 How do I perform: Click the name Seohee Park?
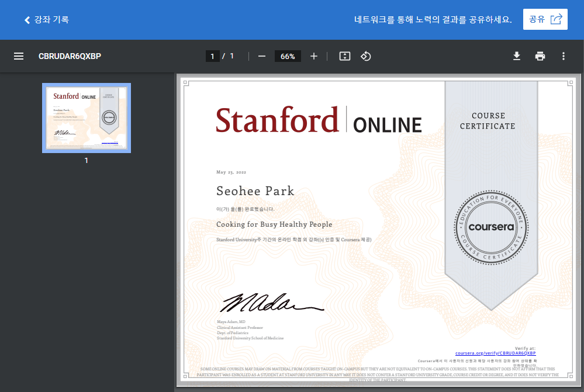coord(255,191)
